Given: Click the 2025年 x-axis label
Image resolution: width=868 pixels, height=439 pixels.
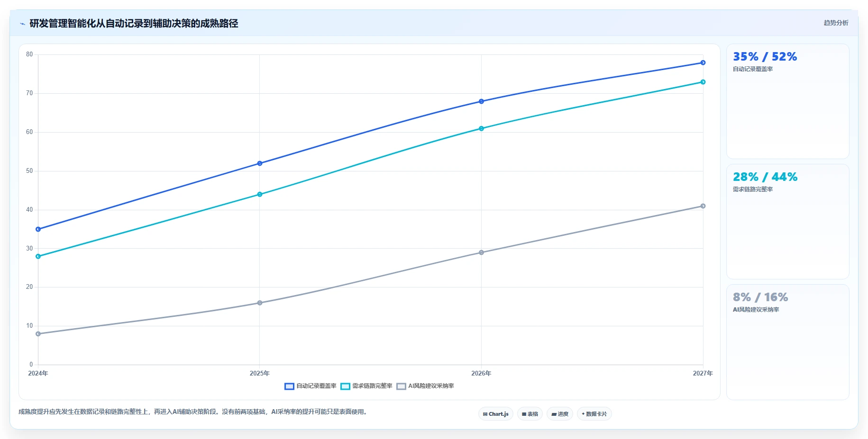Looking at the screenshot, I should pos(260,373).
